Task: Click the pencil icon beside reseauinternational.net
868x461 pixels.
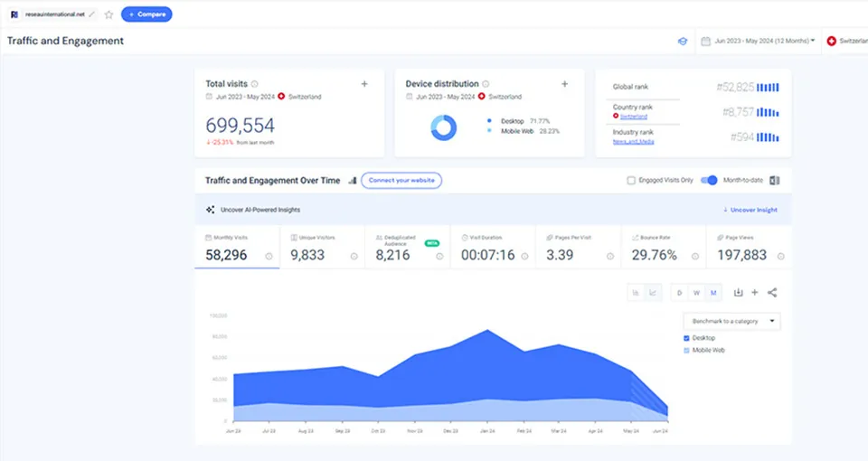Action: [x=91, y=14]
